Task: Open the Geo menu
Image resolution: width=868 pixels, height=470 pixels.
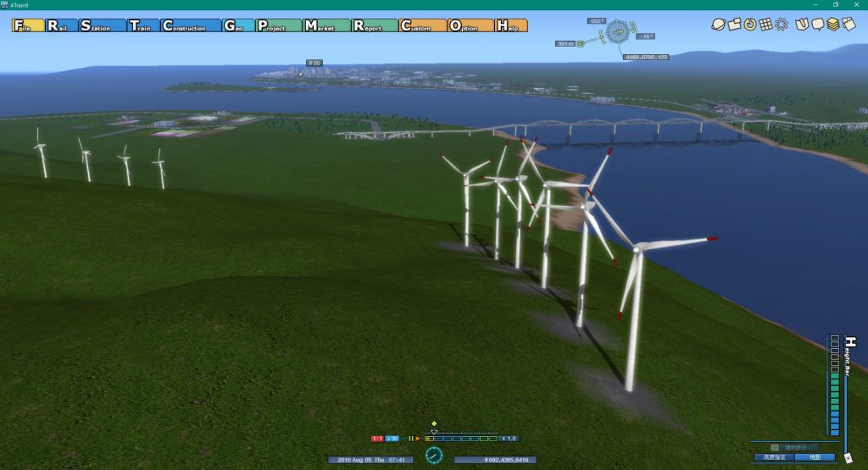Action: coord(238,25)
